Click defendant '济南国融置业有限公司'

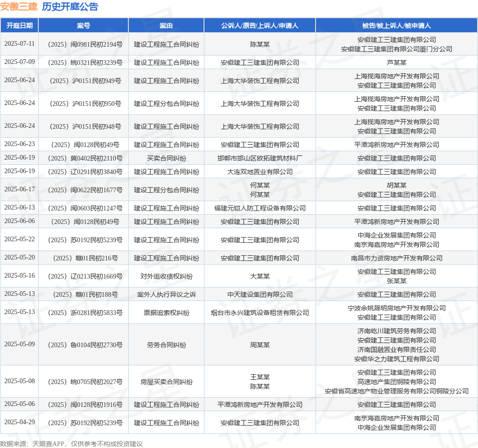point(397,350)
